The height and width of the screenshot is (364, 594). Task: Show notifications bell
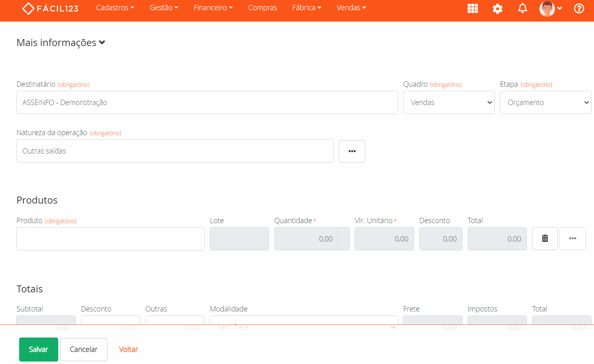(x=522, y=9)
